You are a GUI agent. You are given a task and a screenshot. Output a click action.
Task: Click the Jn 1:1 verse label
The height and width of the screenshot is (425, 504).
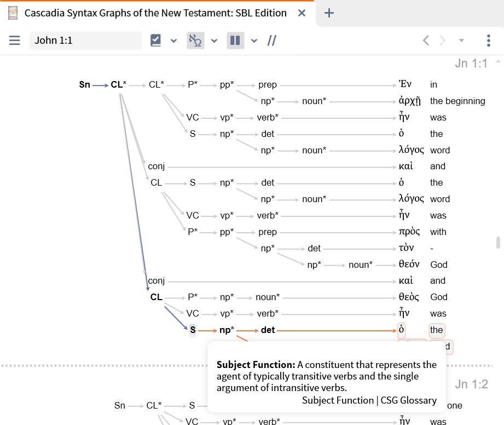point(471,64)
